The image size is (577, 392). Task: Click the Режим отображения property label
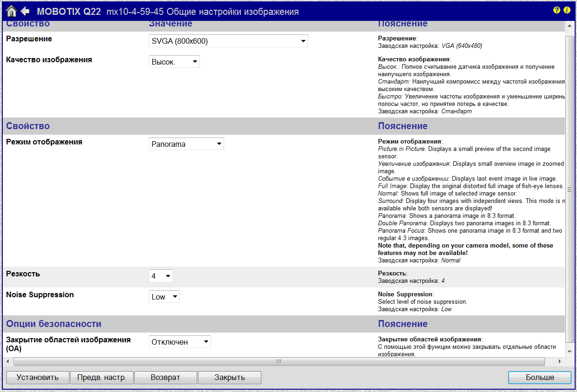(44, 142)
